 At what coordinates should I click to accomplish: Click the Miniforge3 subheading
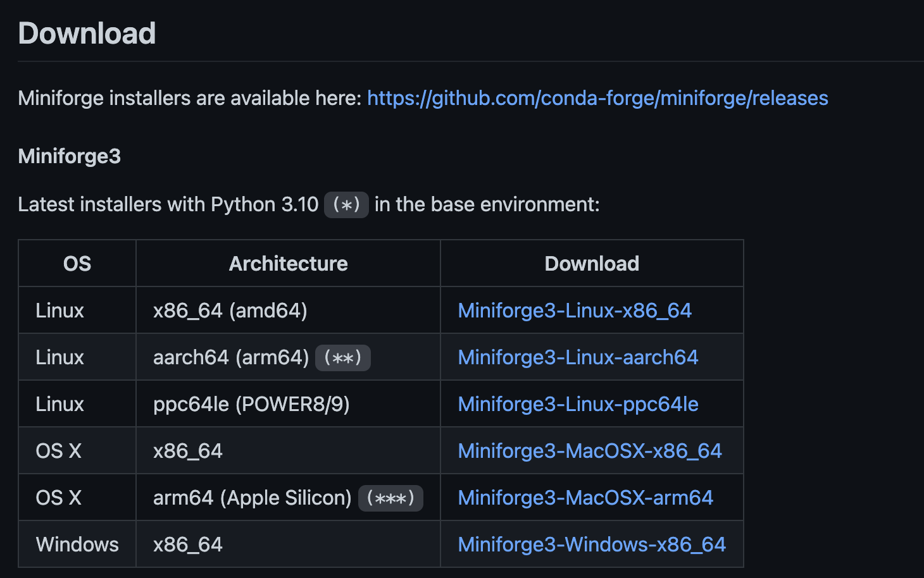click(x=69, y=156)
